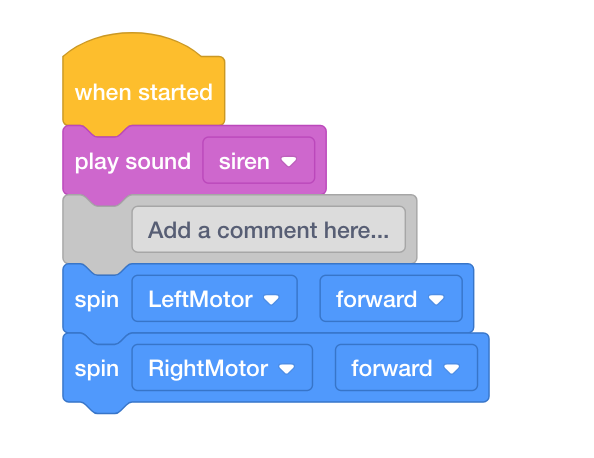This screenshot has height=458, width=594.
Task: Click the forward arrow icon in LeftMotor row
Action: [x=436, y=300]
